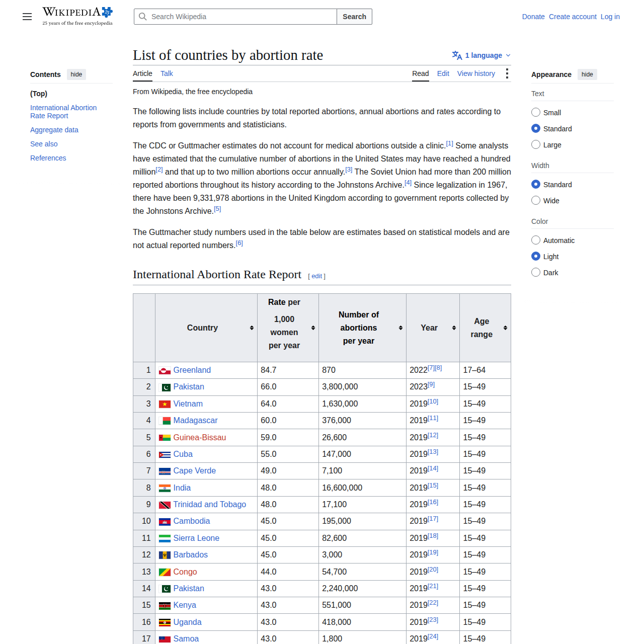Sort table by Year column

point(433,328)
